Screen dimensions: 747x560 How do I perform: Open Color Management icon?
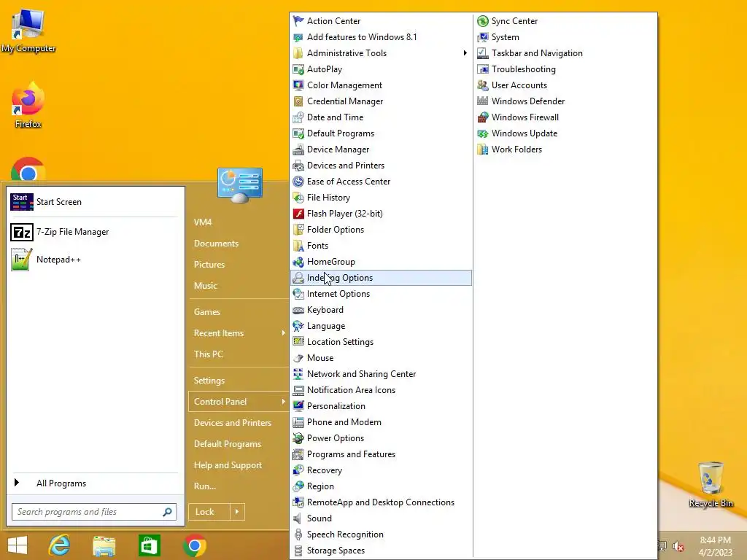(298, 85)
